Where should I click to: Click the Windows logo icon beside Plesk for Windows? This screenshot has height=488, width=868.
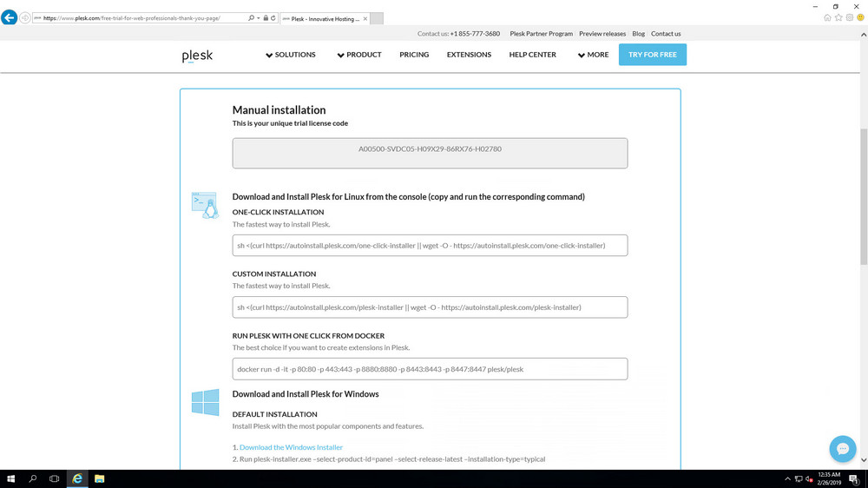pos(206,402)
